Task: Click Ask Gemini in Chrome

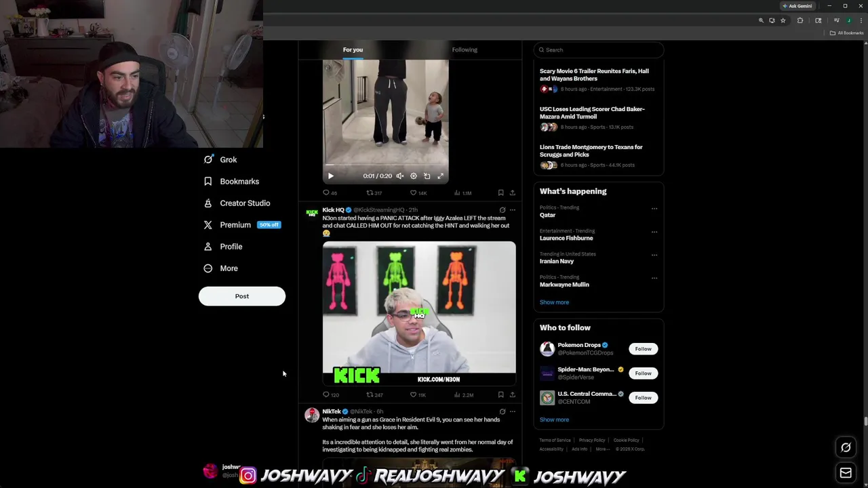Action: click(797, 6)
